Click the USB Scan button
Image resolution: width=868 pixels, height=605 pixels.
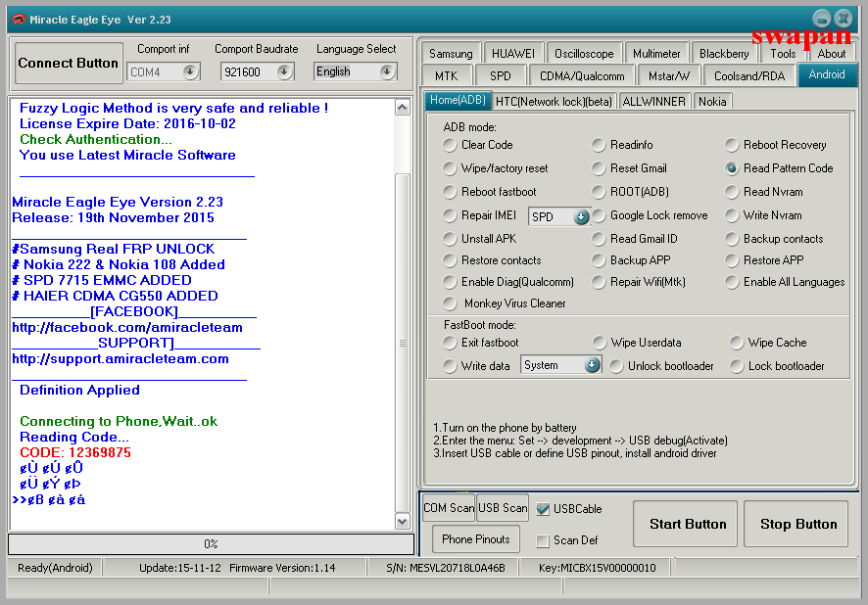[503, 508]
